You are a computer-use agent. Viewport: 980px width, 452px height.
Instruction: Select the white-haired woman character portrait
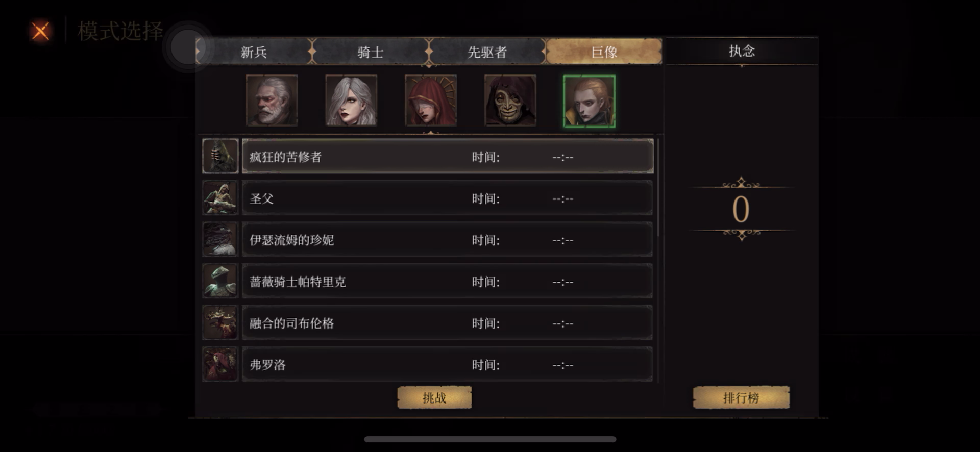coord(351,101)
